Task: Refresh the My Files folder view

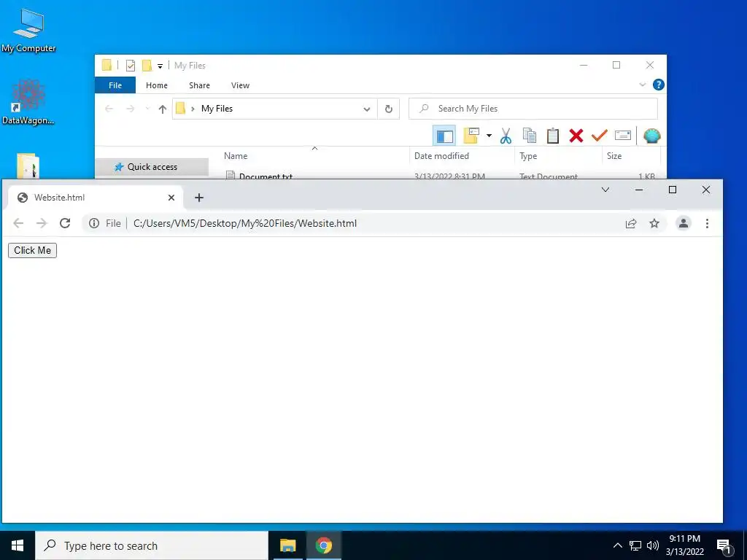Action: [x=389, y=109]
